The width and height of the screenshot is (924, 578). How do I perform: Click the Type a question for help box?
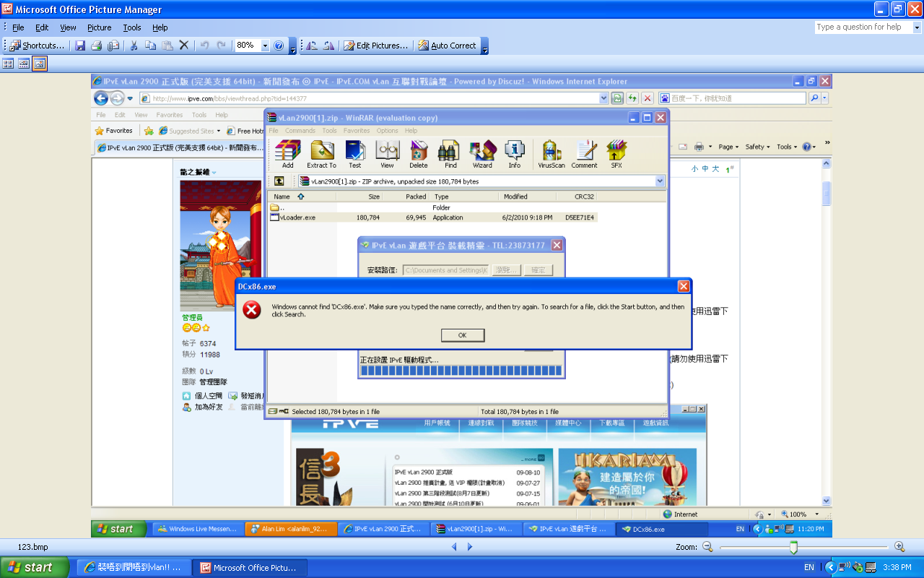point(863,27)
